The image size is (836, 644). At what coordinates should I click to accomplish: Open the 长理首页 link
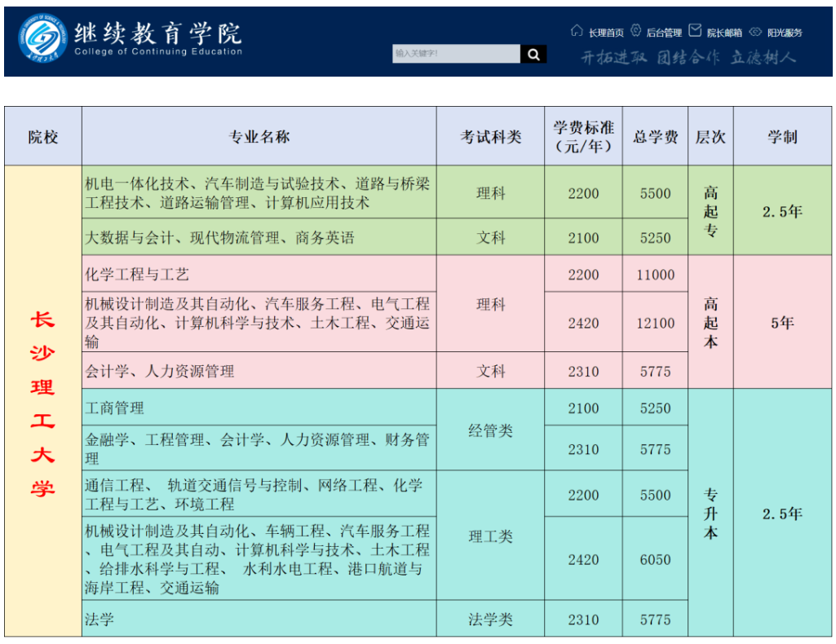(606, 33)
